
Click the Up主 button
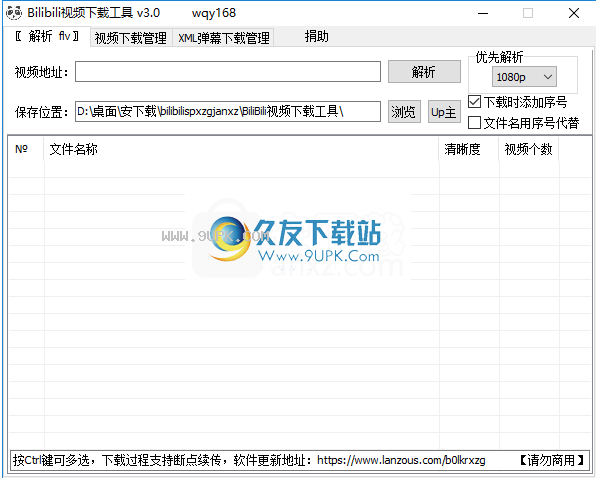click(x=444, y=112)
